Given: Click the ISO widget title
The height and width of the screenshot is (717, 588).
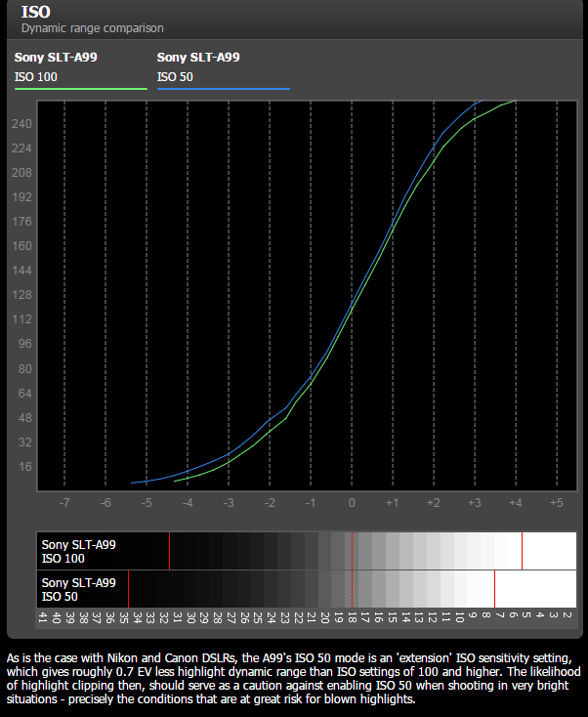Looking at the screenshot, I should pos(36,12).
